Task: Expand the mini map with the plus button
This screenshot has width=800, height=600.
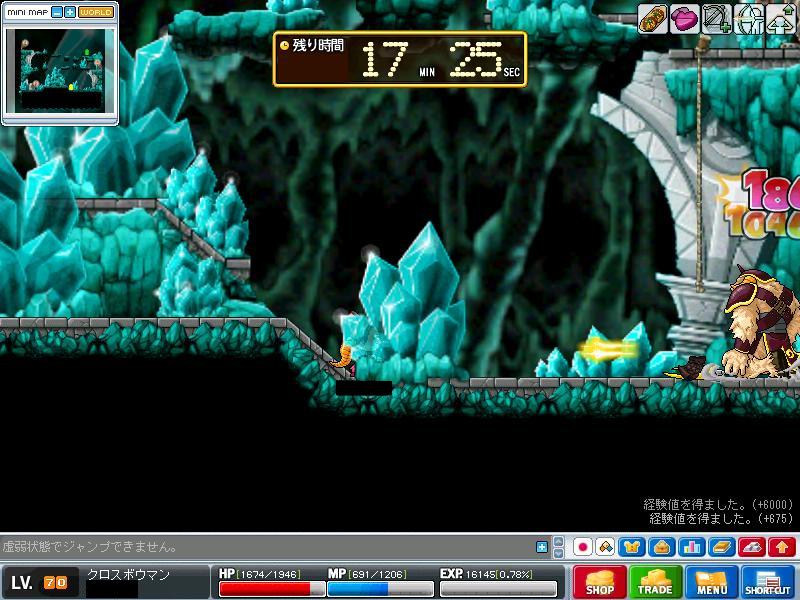Action: click(x=70, y=12)
